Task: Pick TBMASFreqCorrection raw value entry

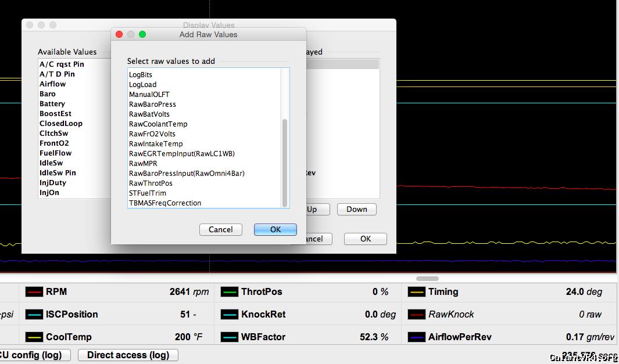Action: click(165, 203)
